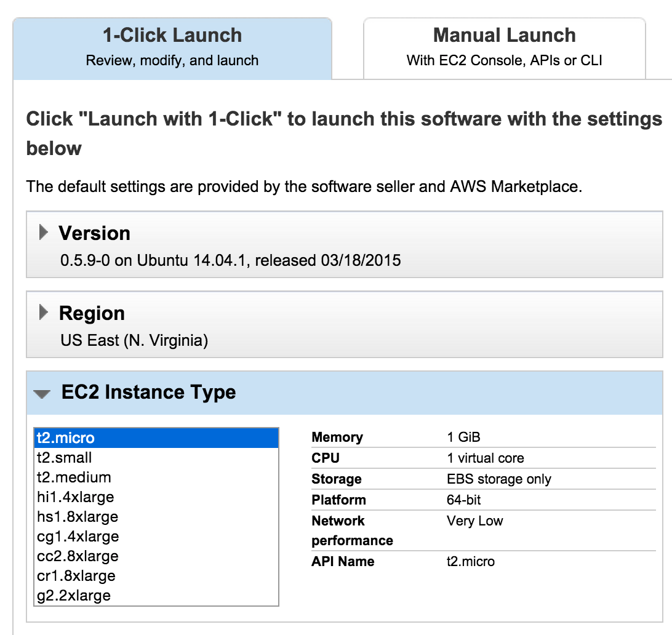This screenshot has width=672, height=635.
Task: Switch to the 1-Click Launch tab
Action: (172, 49)
